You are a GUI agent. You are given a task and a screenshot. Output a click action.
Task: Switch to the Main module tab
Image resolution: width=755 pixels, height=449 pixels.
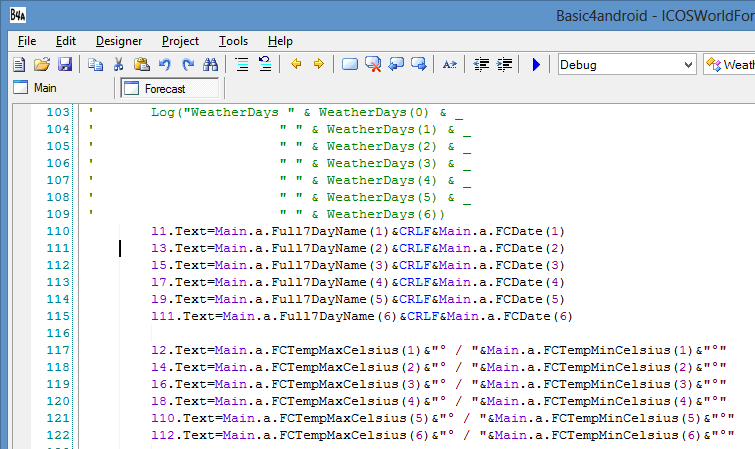pos(36,88)
